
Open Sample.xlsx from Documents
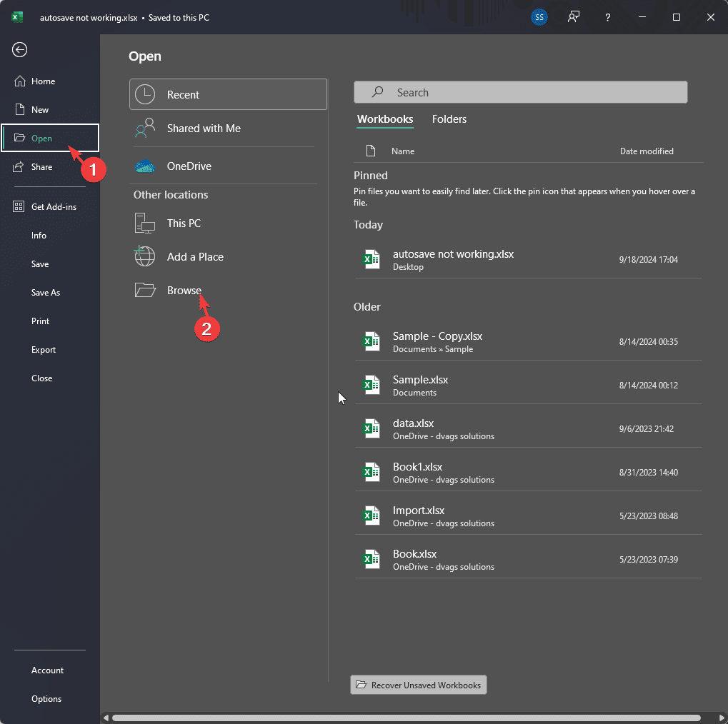[x=528, y=386]
